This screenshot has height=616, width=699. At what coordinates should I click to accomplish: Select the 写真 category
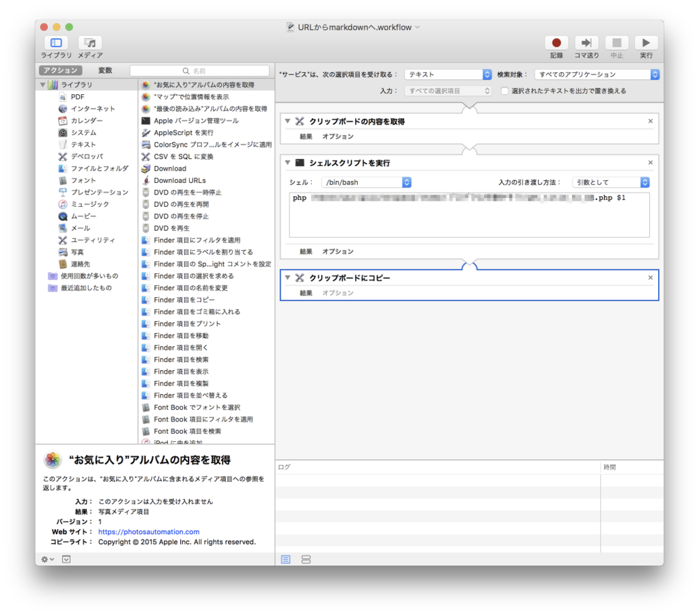tap(77, 252)
